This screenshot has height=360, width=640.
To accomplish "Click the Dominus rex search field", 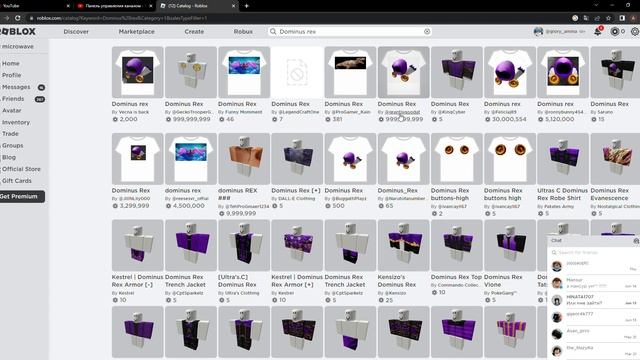I will [351, 31].
